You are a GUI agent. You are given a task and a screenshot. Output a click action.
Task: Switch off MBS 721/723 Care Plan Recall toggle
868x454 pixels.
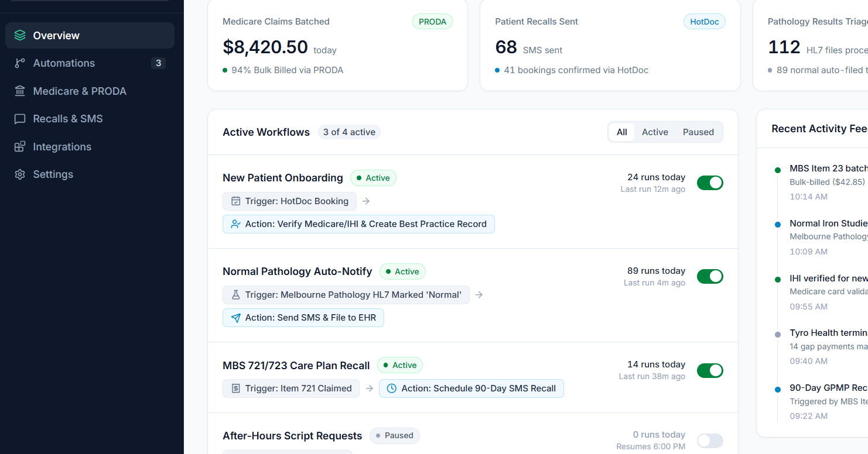click(710, 370)
